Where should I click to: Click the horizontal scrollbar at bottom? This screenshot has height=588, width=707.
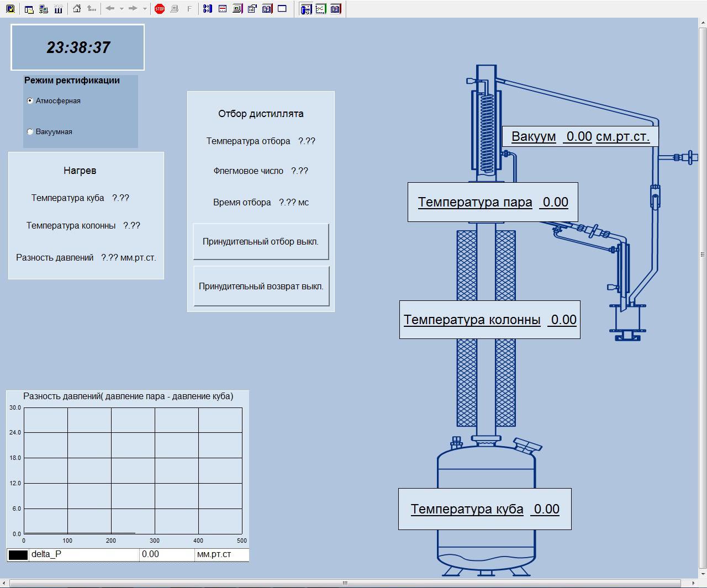point(345,583)
